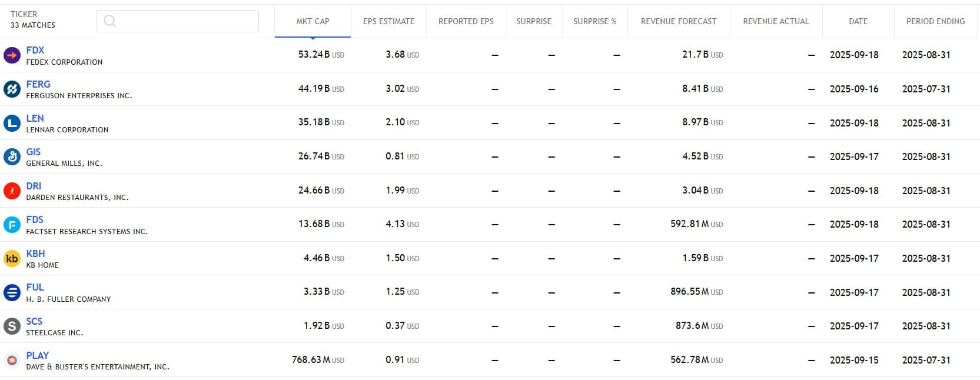Click FedEx revenue forecast 21.7 B
Screen dimensions: 980x380
pos(703,55)
